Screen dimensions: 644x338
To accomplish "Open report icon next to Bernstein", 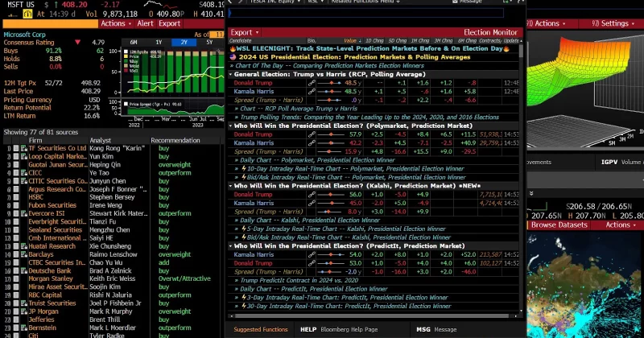I will (x=24, y=328).
